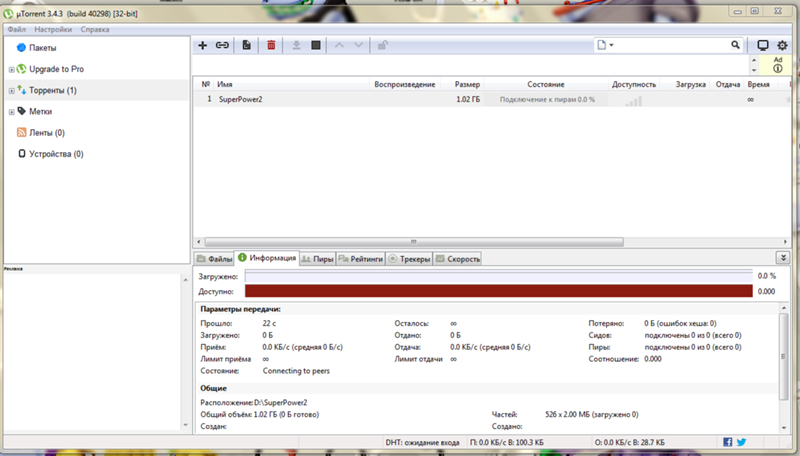The height and width of the screenshot is (456, 800).
Task: Click the search input field in toolbar
Action: coord(671,45)
